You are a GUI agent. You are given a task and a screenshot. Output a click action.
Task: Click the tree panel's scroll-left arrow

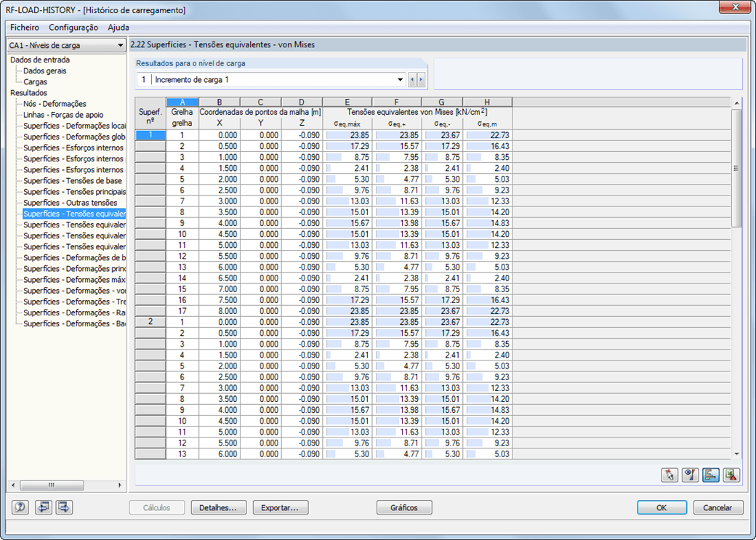point(14,485)
